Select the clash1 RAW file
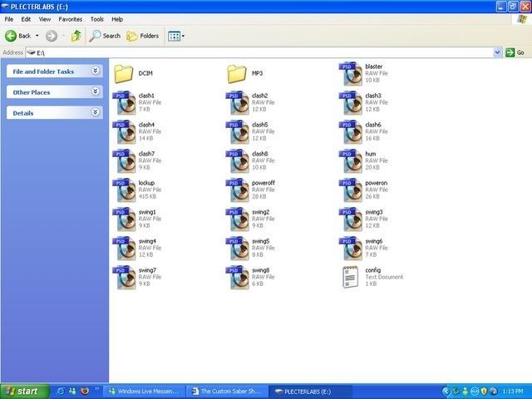This screenshot has height=399, width=532. [x=125, y=102]
